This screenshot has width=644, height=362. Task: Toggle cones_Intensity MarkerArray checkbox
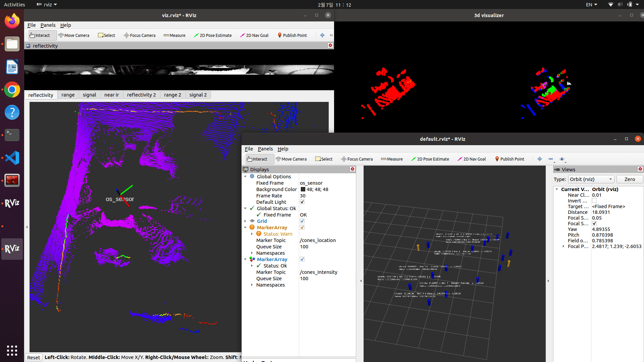(x=302, y=259)
